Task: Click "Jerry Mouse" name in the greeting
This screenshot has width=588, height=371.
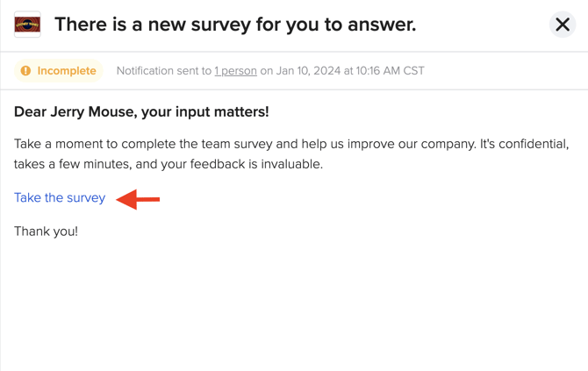Action: 94,111
